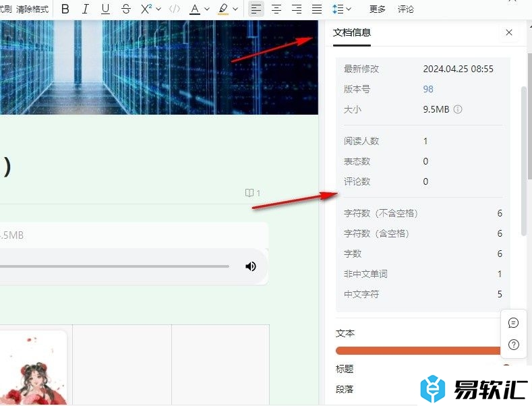Center align text
The image size is (532, 406).
[x=276, y=9]
